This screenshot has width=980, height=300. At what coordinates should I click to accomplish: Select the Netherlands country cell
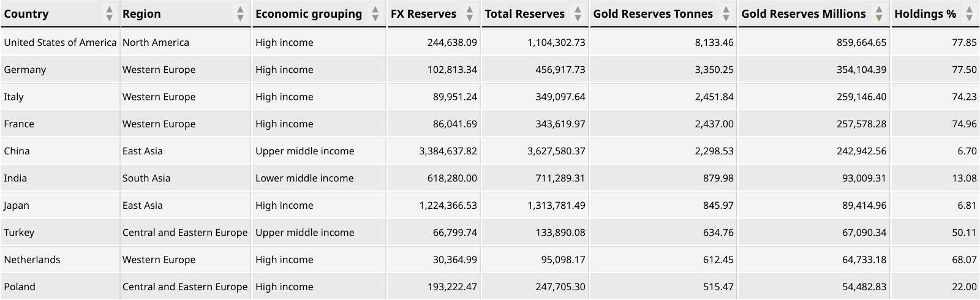32,260
